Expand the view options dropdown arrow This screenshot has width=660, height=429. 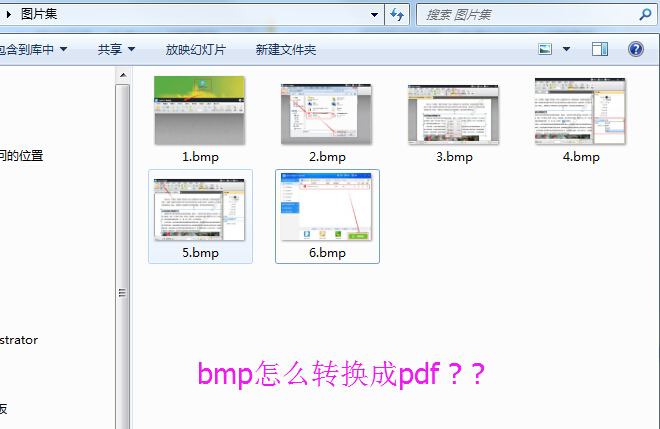coord(566,49)
